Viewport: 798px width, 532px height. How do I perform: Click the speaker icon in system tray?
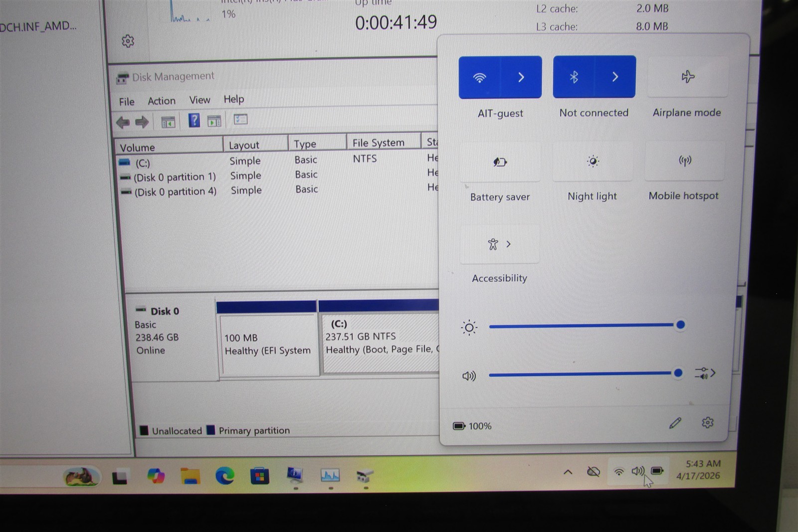638,471
